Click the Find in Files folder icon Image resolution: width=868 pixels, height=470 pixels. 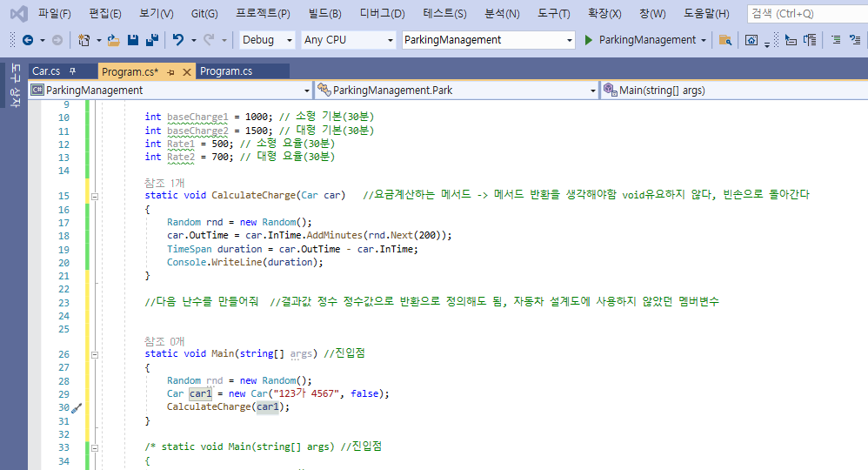(x=725, y=40)
